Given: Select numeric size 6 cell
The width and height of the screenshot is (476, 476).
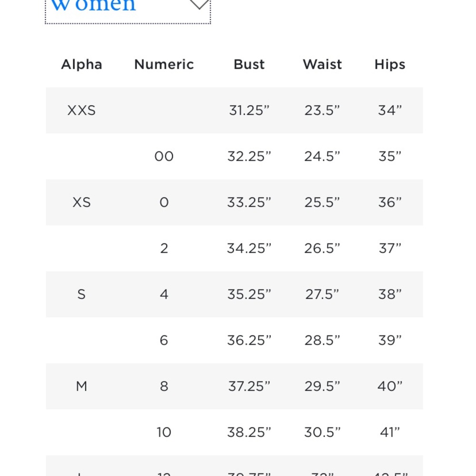Looking at the screenshot, I should (164, 340).
